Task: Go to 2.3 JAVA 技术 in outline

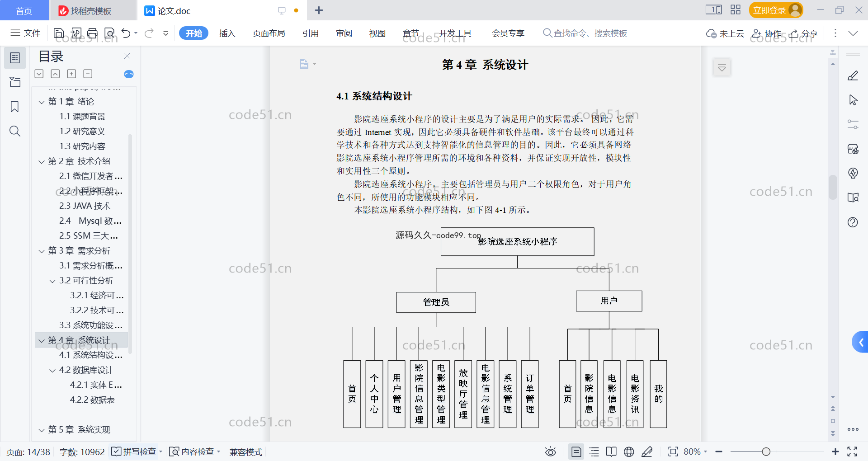Action: point(85,206)
